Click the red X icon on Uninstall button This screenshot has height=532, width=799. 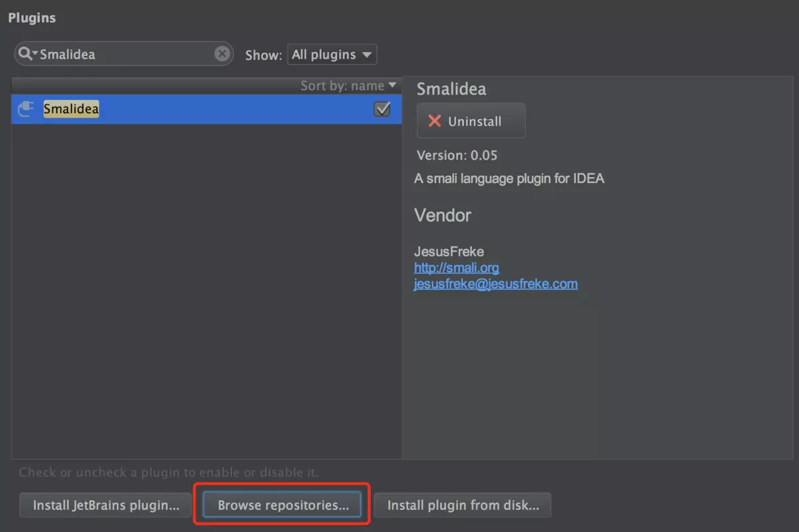(x=433, y=121)
